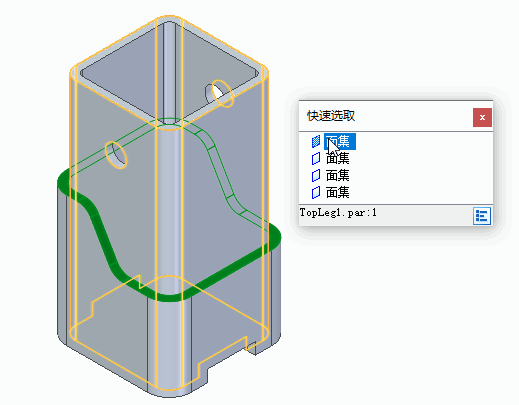Click the face-set icon beside third 面集

316,175
